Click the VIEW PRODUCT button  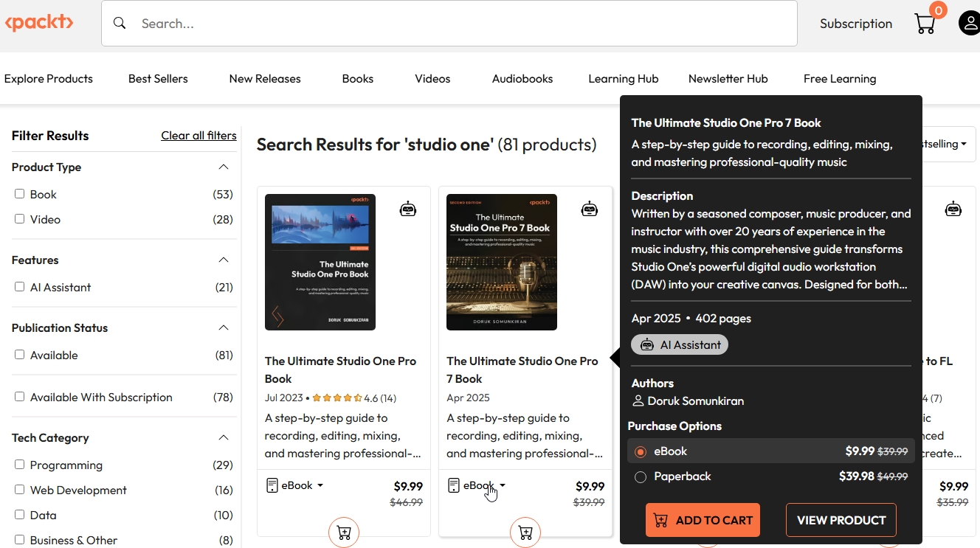pyautogui.click(x=841, y=520)
